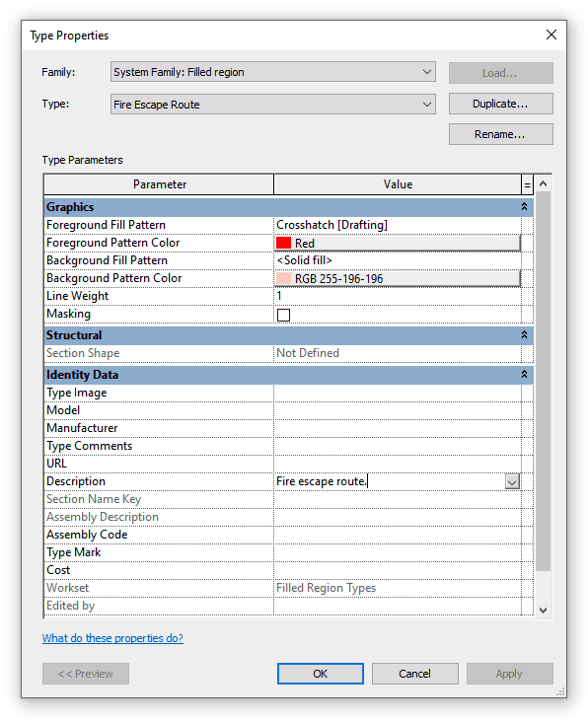The height and width of the screenshot is (721, 588).
Task: Select the Line Weight parameter label
Action: click(x=77, y=296)
